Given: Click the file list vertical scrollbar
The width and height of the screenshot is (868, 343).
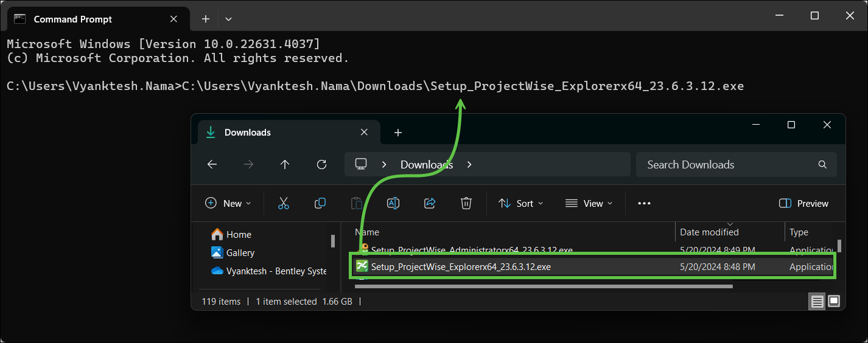Looking at the screenshot, I should pos(839,246).
